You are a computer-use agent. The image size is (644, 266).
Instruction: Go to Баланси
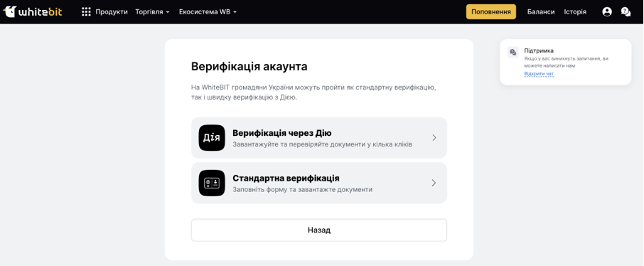[541, 12]
